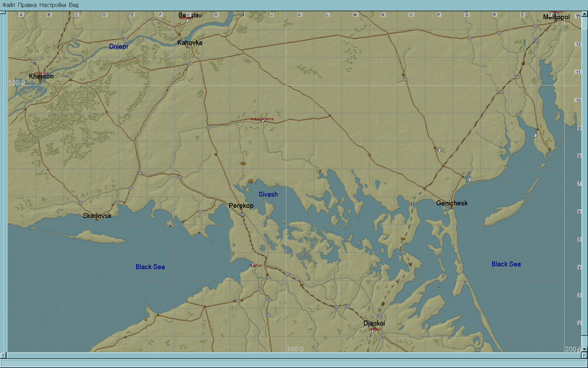Click the scroll left arrow button
Screen dimensions: 588x368
(3, 355)
